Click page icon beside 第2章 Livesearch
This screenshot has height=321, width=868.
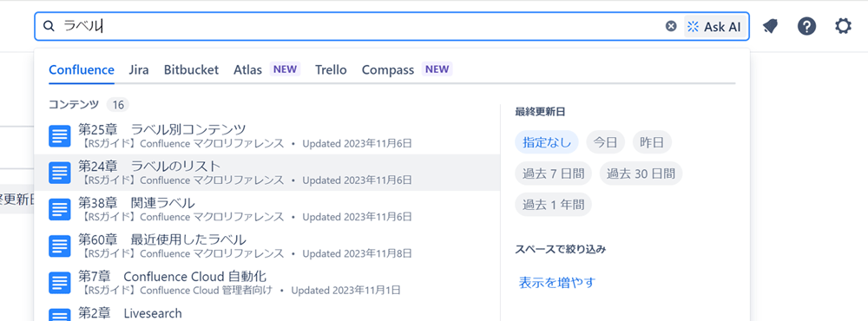59,315
